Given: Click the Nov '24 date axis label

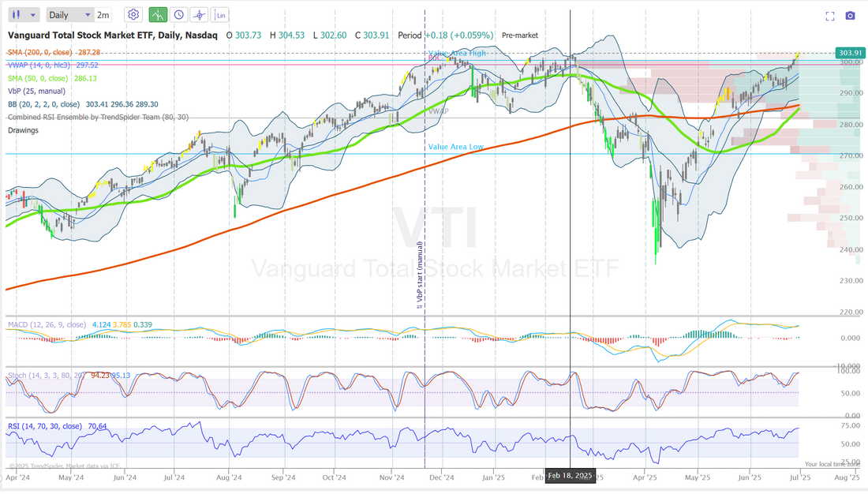Looking at the screenshot, I should tap(392, 477).
